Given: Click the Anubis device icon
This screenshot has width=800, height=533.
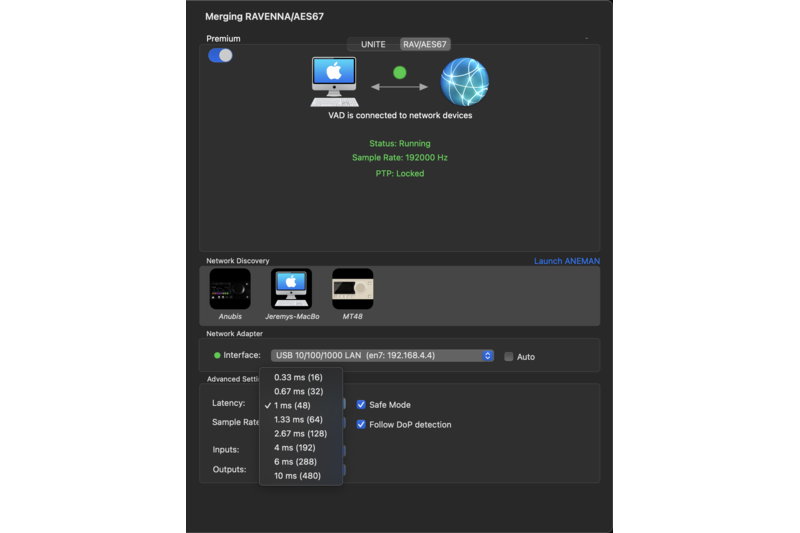Looking at the screenshot, I should [x=230, y=289].
